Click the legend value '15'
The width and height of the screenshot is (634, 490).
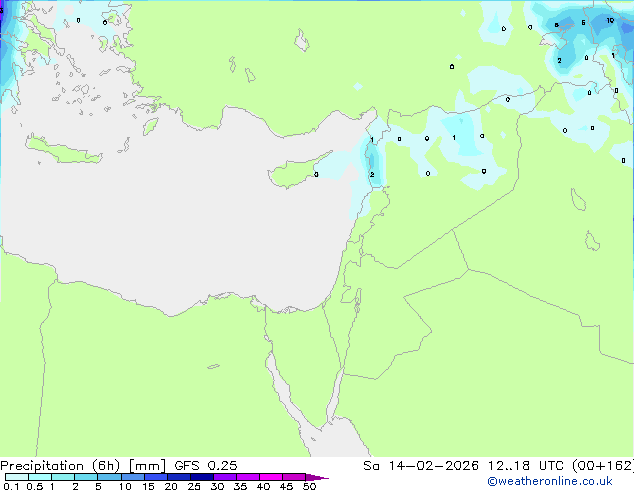[148, 486]
